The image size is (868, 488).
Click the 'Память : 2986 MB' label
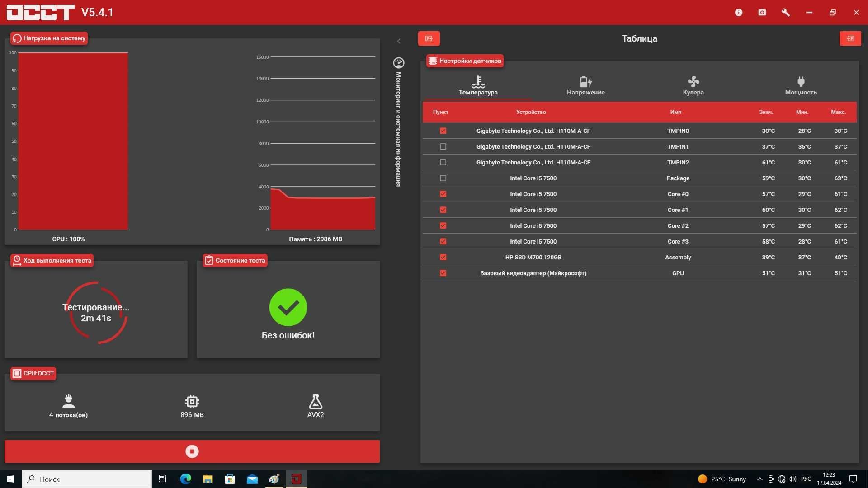pyautogui.click(x=316, y=239)
